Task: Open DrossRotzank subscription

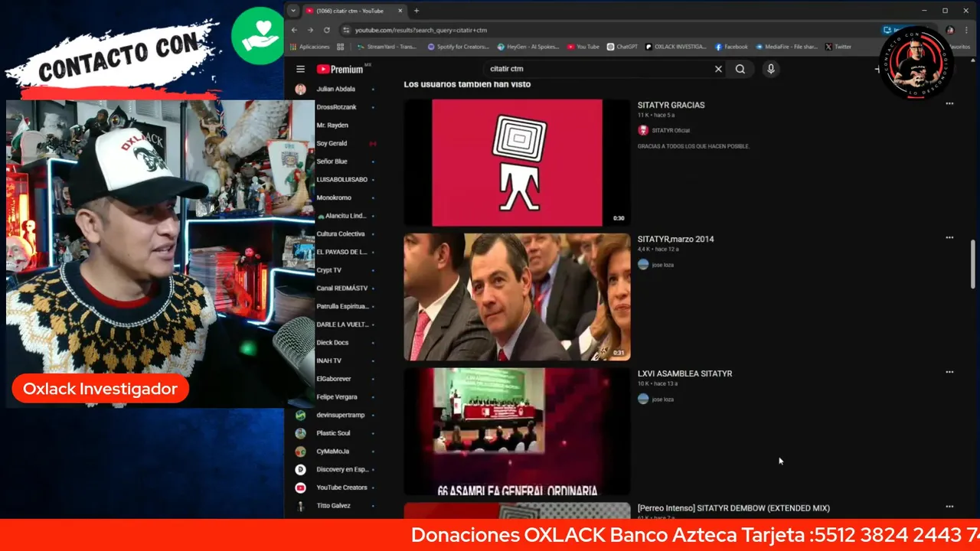Action: pyautogui.click(x=336, y=107)
